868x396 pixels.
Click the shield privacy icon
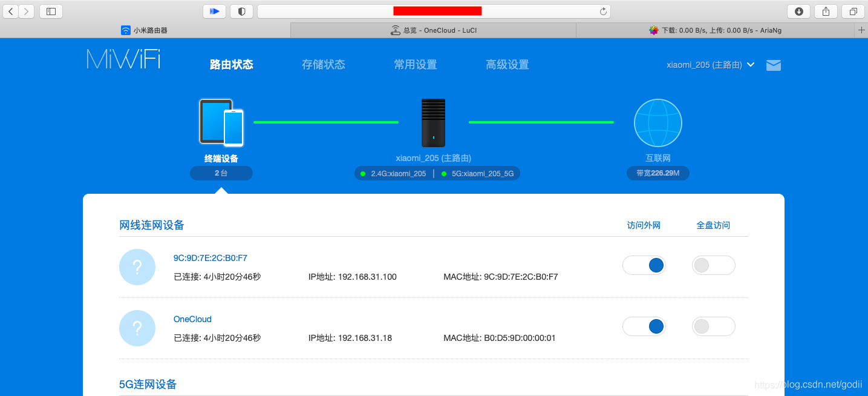point(241,11)
